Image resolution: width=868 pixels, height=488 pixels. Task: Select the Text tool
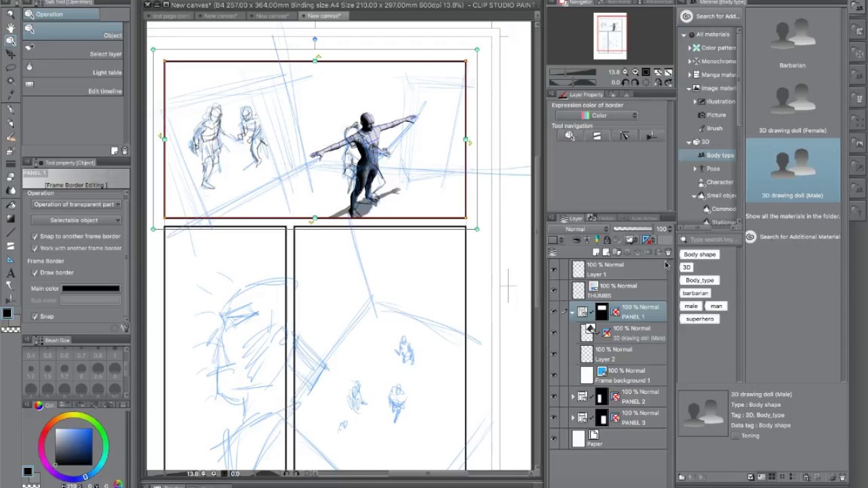click(10, 273)
